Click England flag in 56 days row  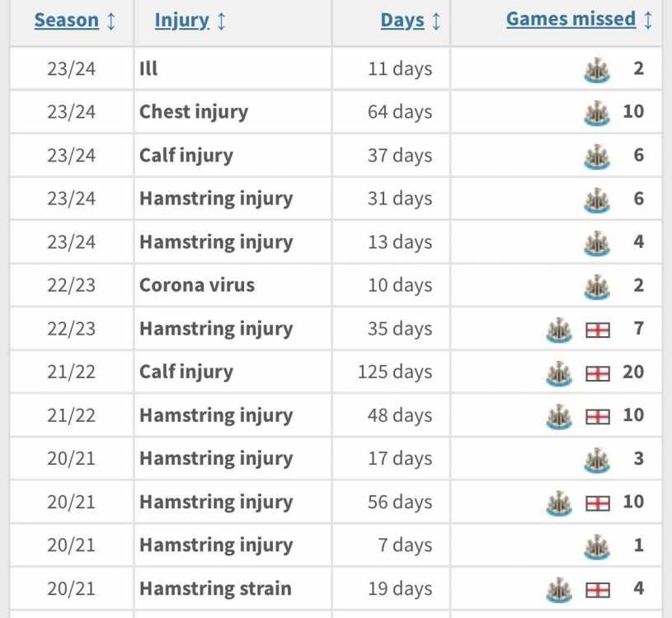coord(598,503)
